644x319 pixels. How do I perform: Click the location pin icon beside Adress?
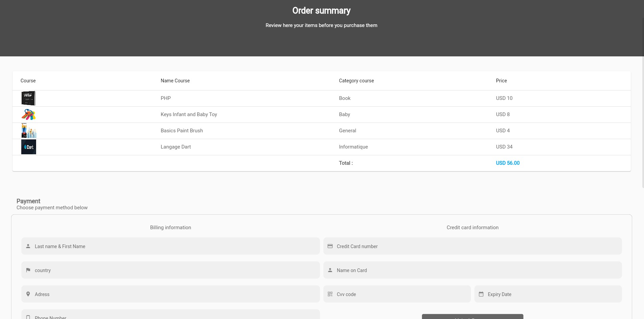coord(28,294)
